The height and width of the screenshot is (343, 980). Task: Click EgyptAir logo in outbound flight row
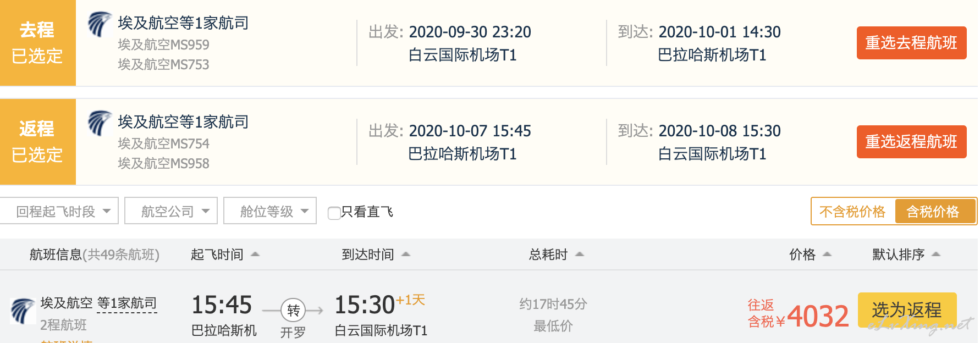(x=100, y=25)
